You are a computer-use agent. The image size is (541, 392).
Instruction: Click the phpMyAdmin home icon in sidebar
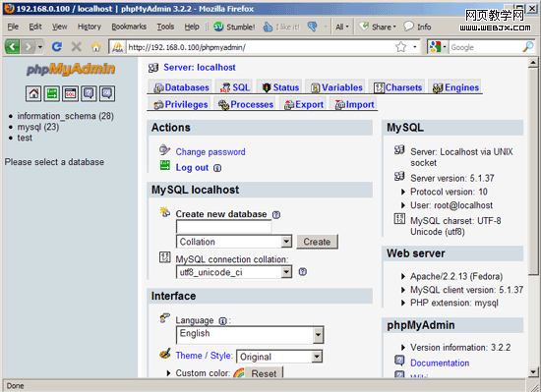click(33, 93)
